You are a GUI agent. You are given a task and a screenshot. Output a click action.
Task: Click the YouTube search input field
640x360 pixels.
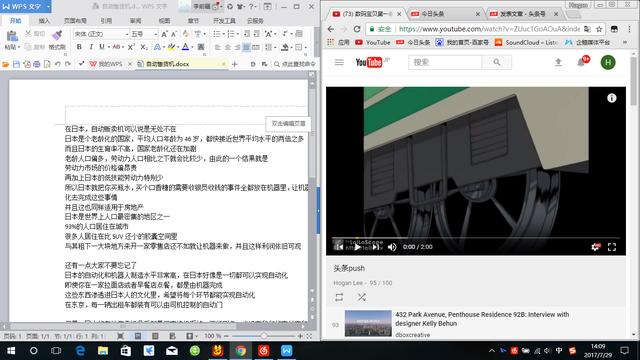tap(445, 62)
